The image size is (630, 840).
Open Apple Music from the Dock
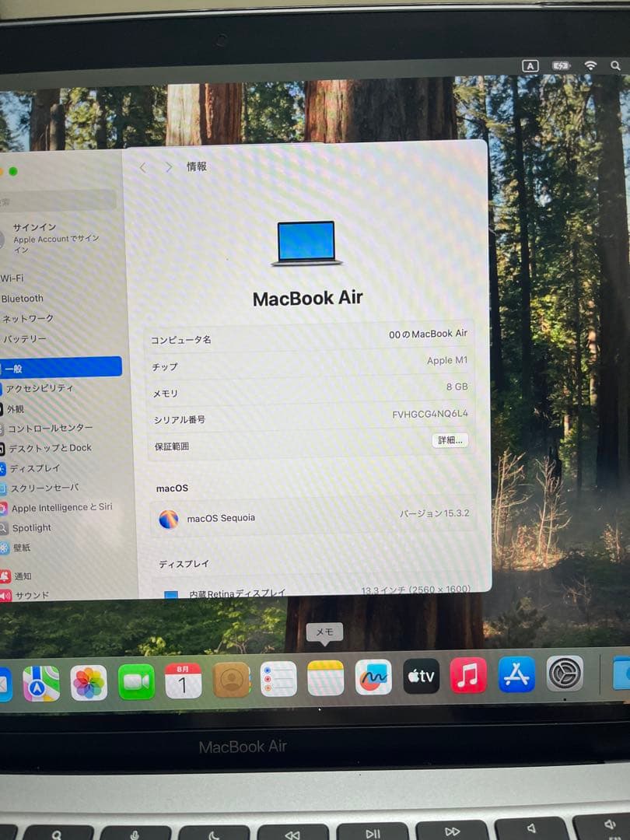(468, 677)
